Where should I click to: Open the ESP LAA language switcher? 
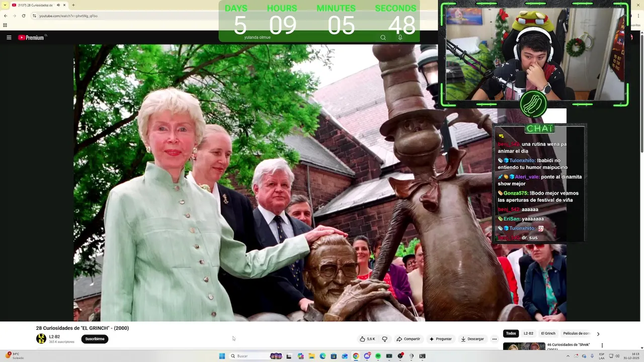pos(602,356)
